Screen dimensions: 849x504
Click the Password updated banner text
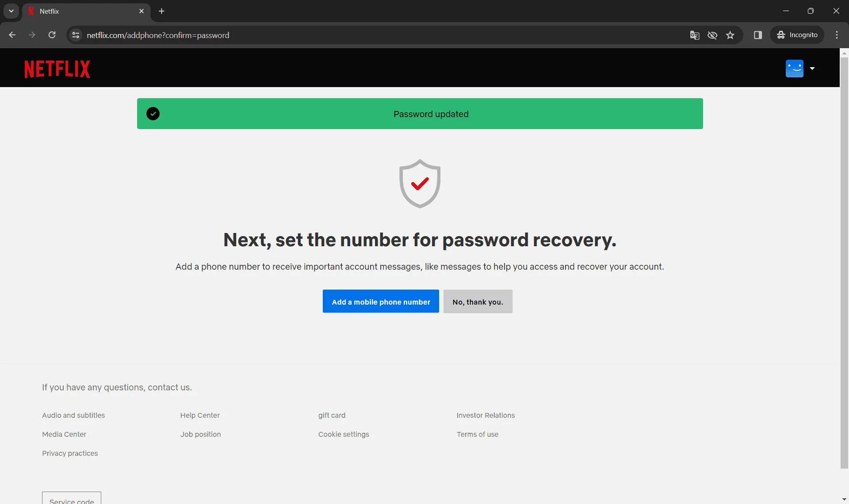[431, 114]
